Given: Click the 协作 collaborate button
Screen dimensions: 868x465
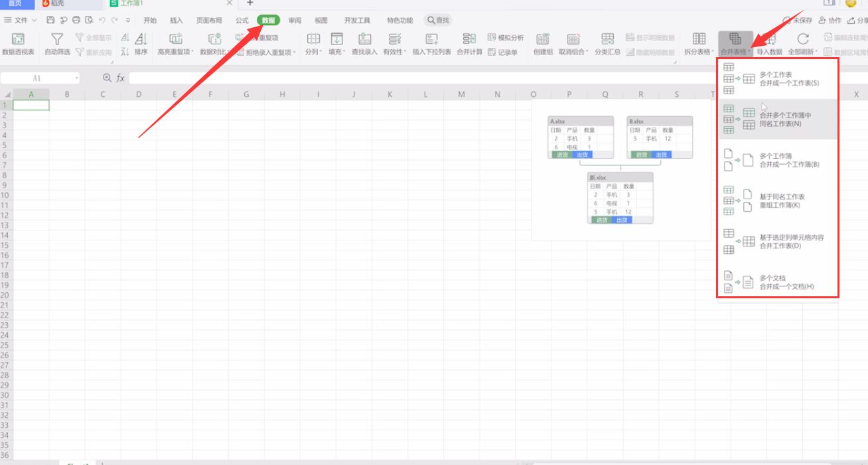Looking at the screenshot, I should point(830,21).
